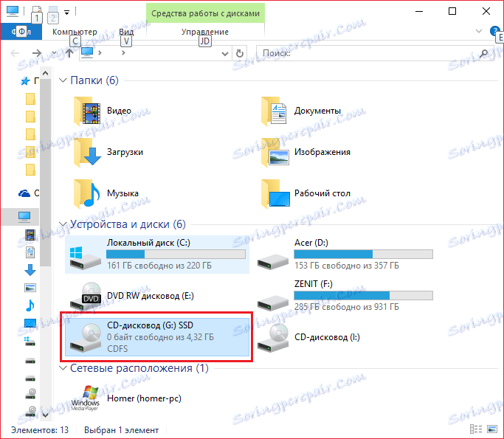Select the Acer (D:) drive
504x439 pixels.
pos(345,255)
